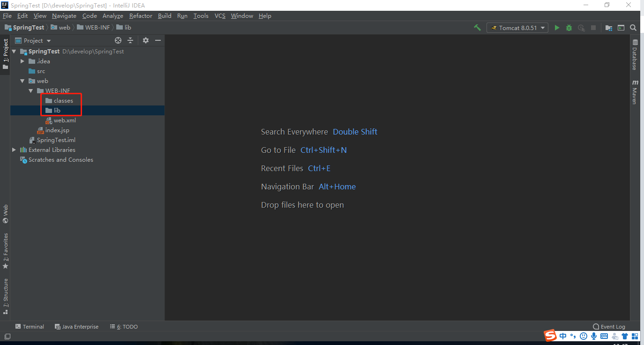
Task: Open the Terminal tool window
Action: point(30,327)
